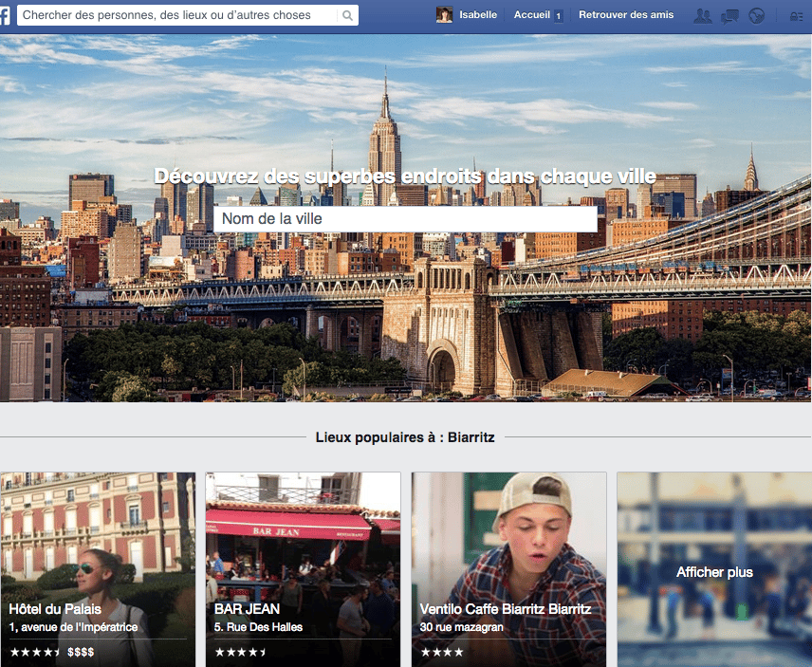
Task: Open privacy shortcuts lock icon
Action: (x=796, y=15)
